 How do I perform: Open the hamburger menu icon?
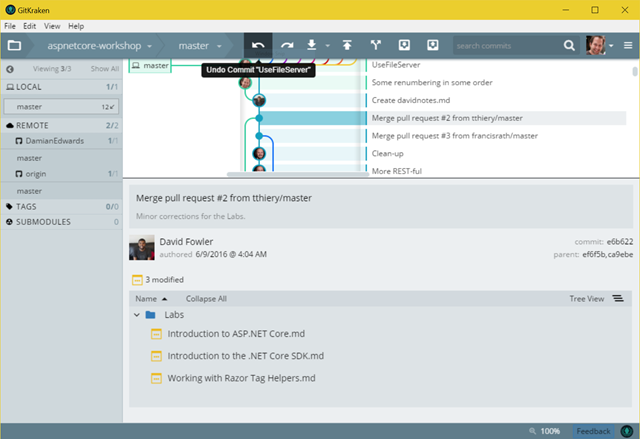coord(627,45)
